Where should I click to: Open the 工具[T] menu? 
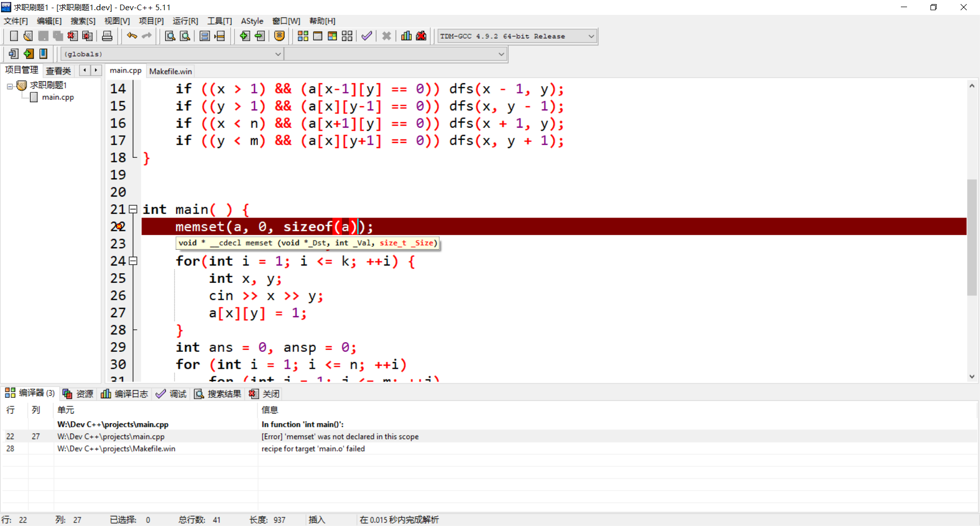point(219,21)
